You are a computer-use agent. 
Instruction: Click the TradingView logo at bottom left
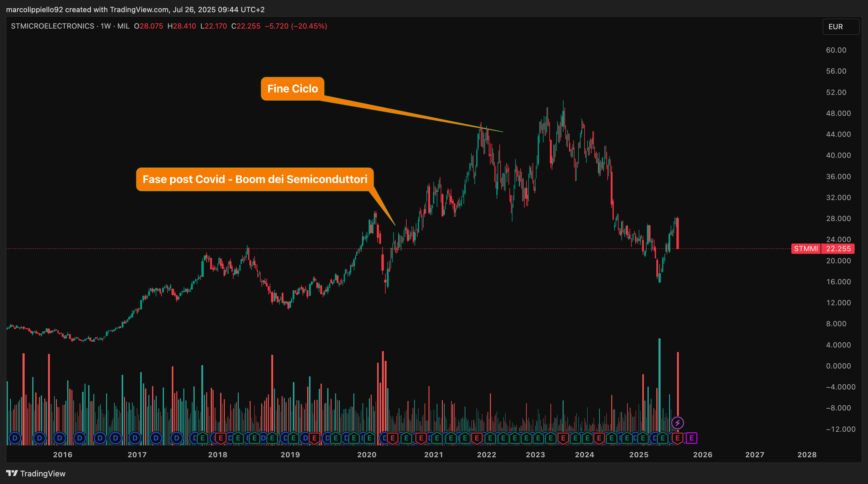click(x=36, y=473)
